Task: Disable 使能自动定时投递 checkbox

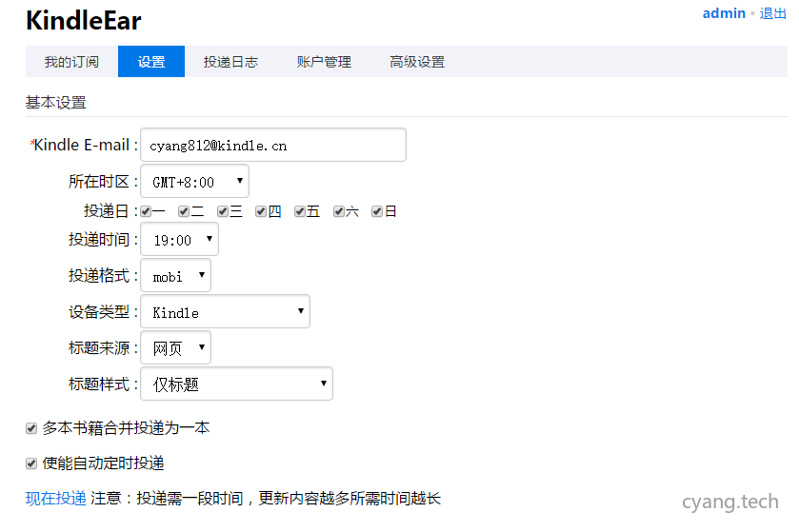Action: tap(31, 463)
